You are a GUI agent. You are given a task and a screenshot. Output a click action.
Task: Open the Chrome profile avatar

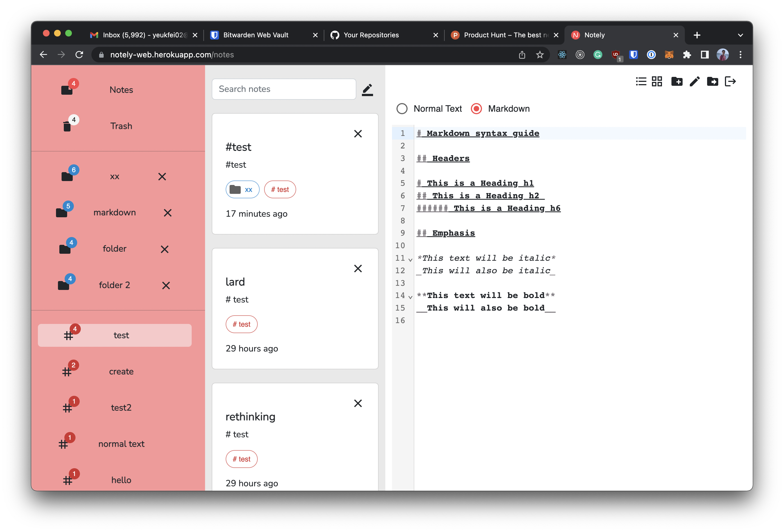point(722,55)
